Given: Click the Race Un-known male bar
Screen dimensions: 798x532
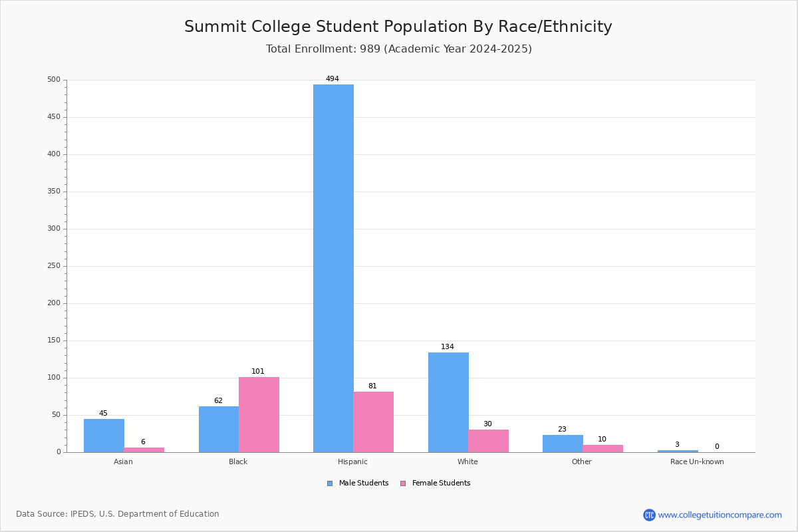Looking at the screenshot, I should coord(678,452).
